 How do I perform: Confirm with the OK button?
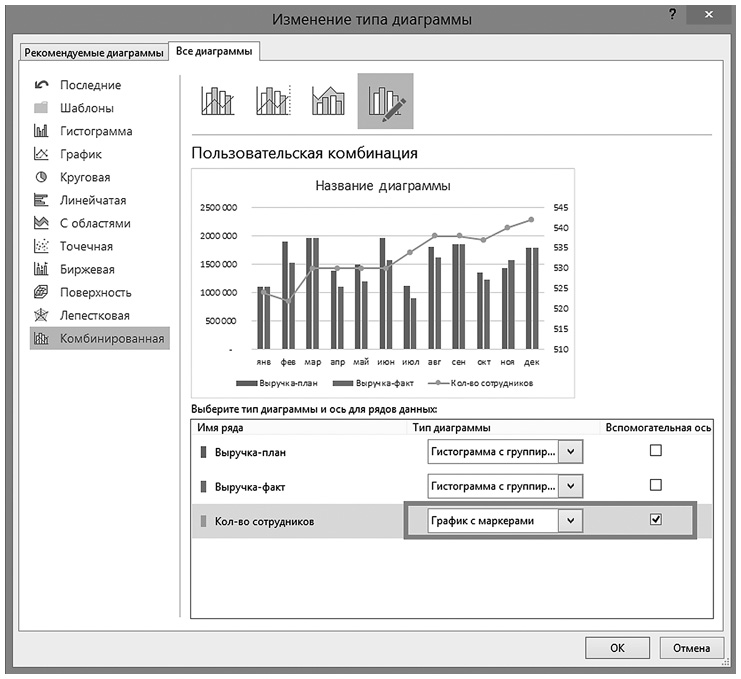click(617, 647)
